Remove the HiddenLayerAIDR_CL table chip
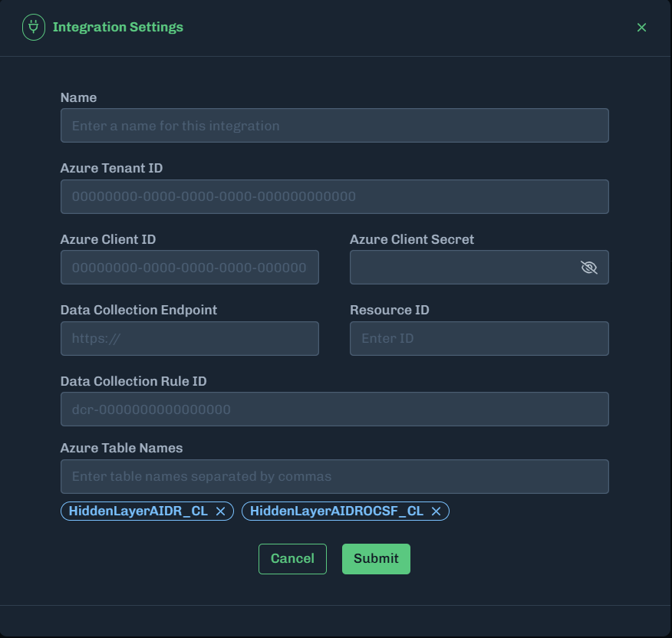The image size is (672, 638). 220,511
